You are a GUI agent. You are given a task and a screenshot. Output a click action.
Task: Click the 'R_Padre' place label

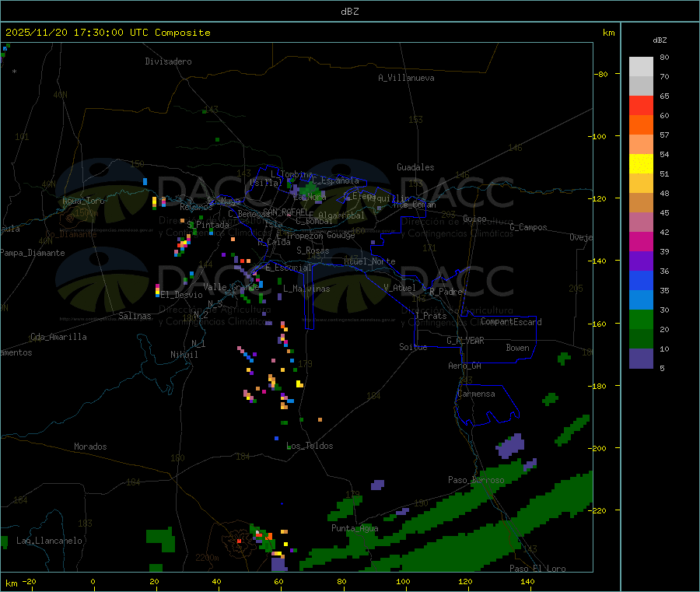pyautogui.click(x=446, y=292)
